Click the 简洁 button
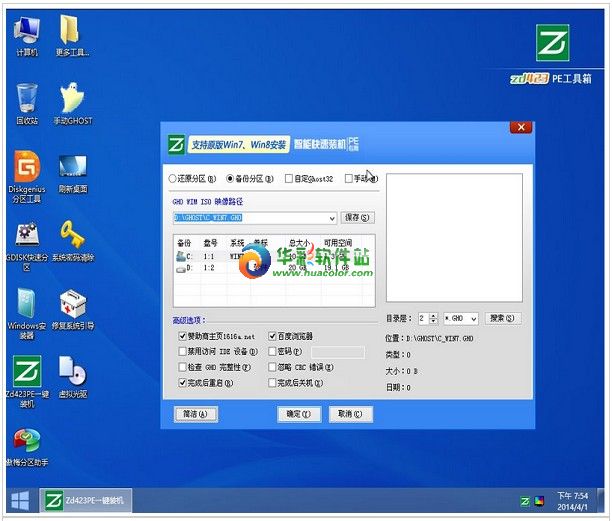612x521 pixels. coord(196,414)
